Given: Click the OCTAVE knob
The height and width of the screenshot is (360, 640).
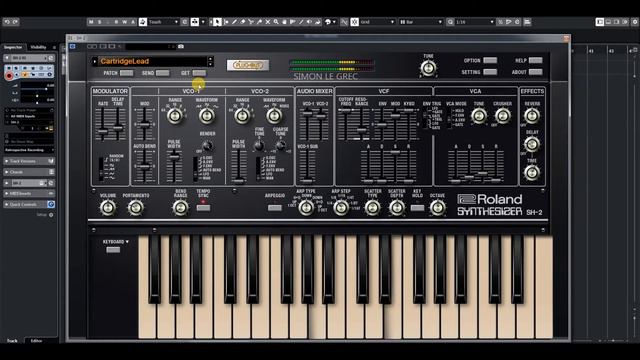Looking at the screenshot, I should [437, 208].
